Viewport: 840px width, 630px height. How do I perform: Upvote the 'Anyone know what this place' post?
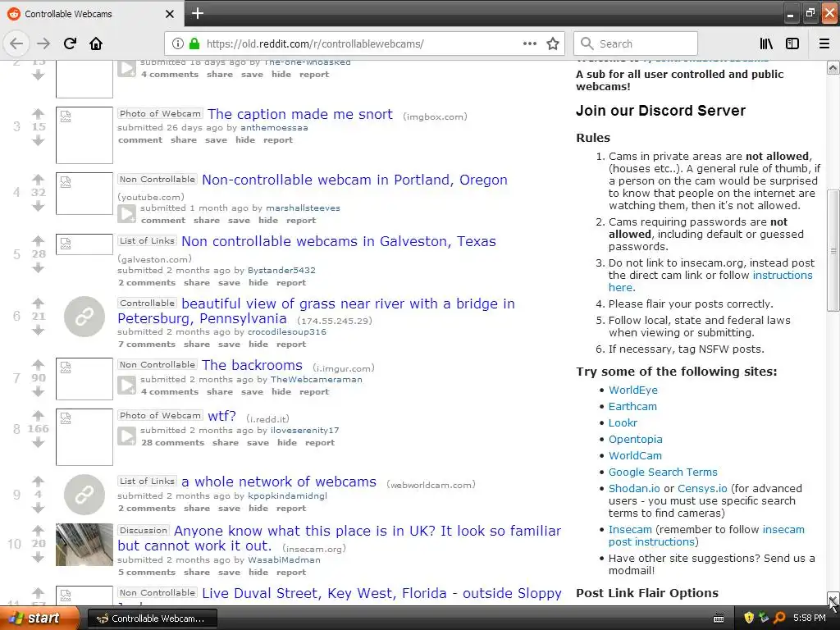tap(38, 531)
